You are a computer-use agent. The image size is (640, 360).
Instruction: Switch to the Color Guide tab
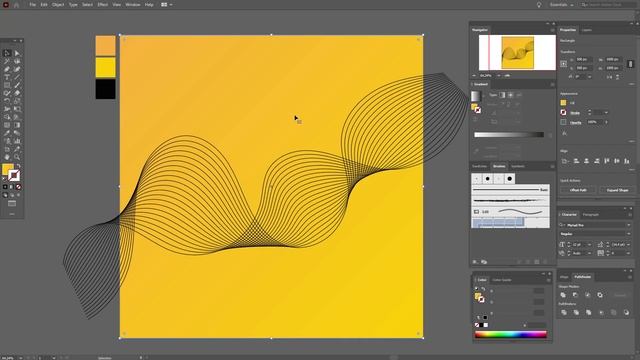(x=502, y=280)
